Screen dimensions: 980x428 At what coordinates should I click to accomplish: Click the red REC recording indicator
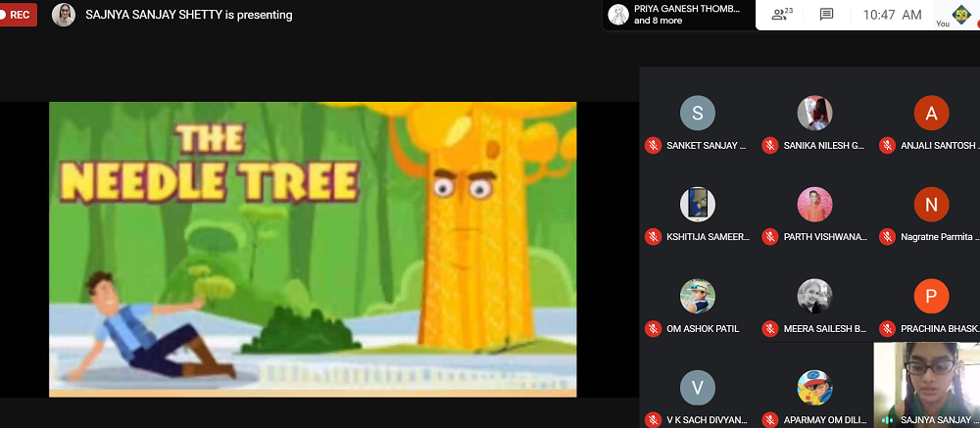tap(19, 15)
